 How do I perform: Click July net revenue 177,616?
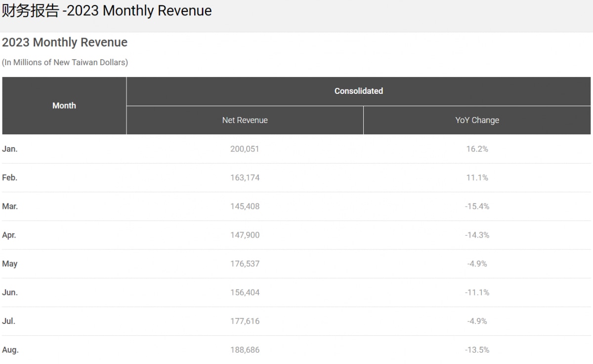coord(245,321)
